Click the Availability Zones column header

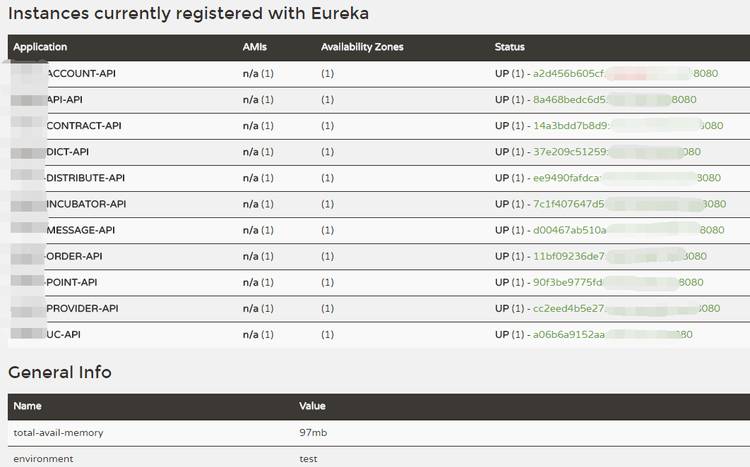coord(362,47)
